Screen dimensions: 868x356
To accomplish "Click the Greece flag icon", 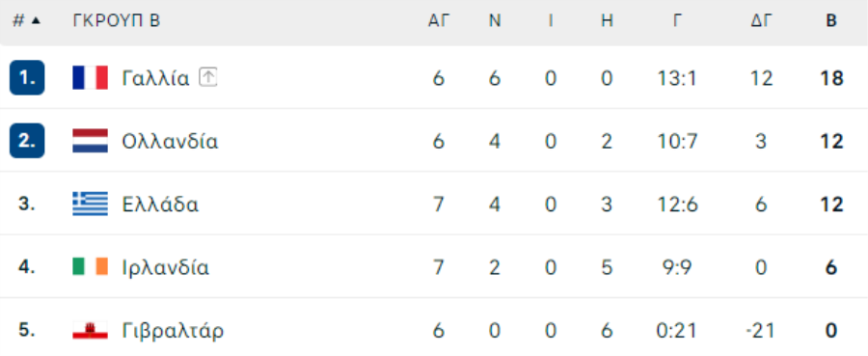I will [x=91, y=205].
